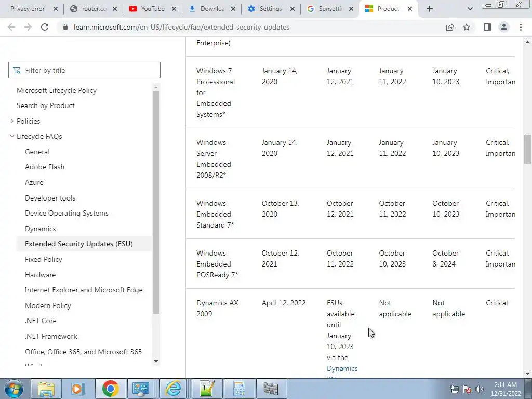Select the Azure FAQ entry

coord(34,182)
